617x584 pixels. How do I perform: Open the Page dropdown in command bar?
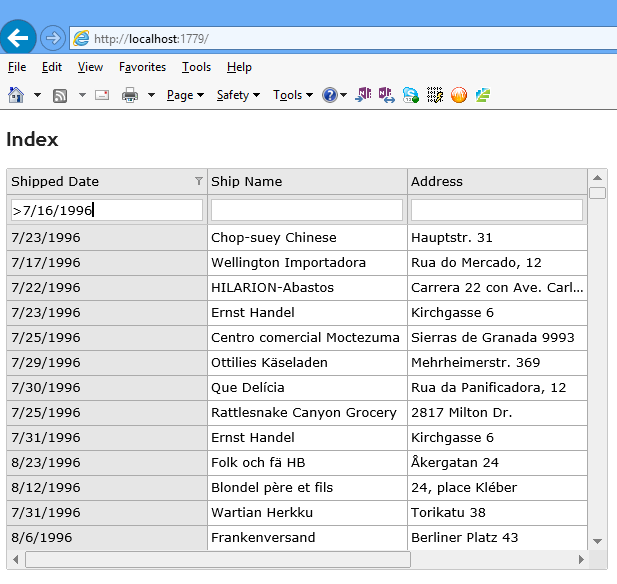coord(185,95)
